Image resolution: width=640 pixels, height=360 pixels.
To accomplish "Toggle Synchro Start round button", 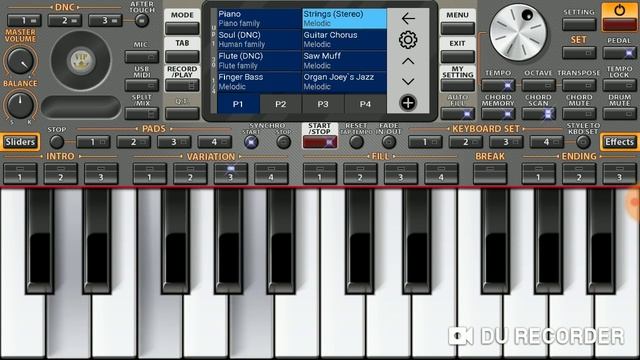I will tap(251, 142).
